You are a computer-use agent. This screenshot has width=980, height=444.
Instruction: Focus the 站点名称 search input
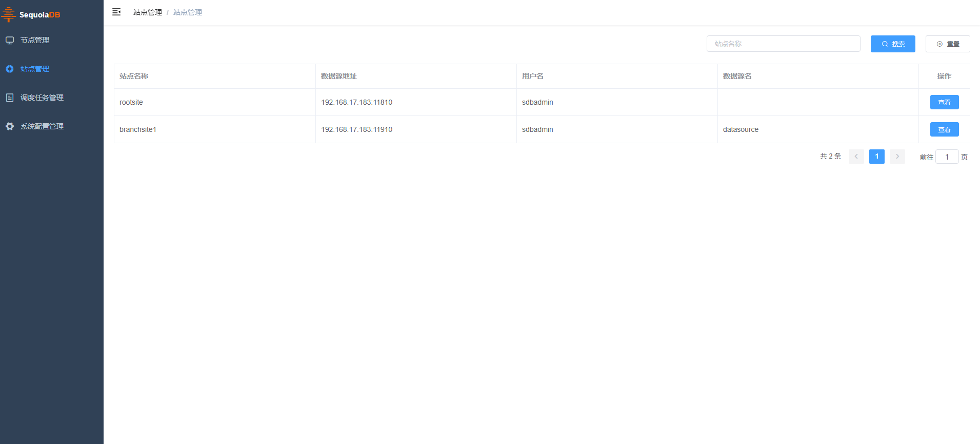point(783,44)
